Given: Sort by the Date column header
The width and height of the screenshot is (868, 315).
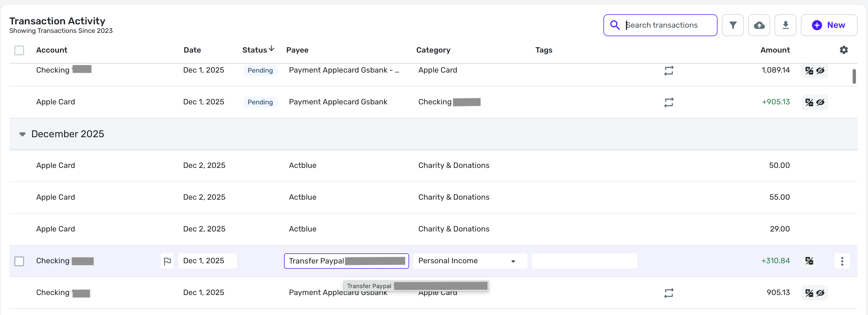Looking at the screenshot, I should [192, 50].
